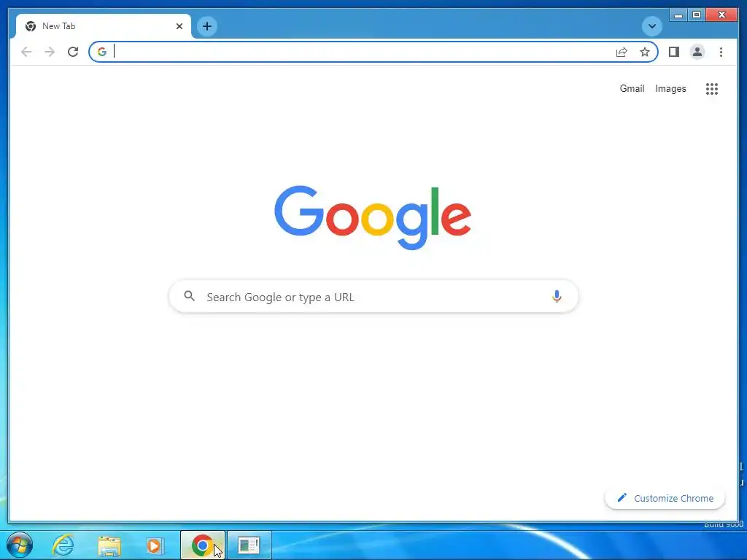Maximize the Chrome window

point(697,15)
